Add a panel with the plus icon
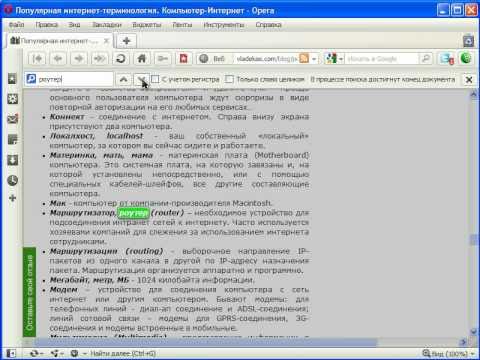The width and height of the screenshot is (480, 360). (x=12, y=198)
